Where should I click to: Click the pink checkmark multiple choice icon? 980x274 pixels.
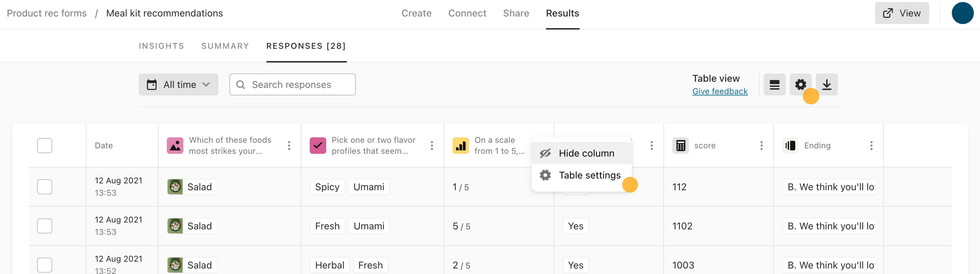318,146
